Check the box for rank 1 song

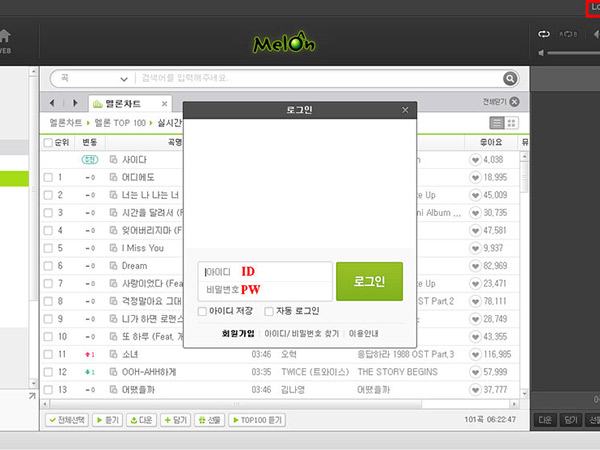pyautogui.click(x=48, y=178)
